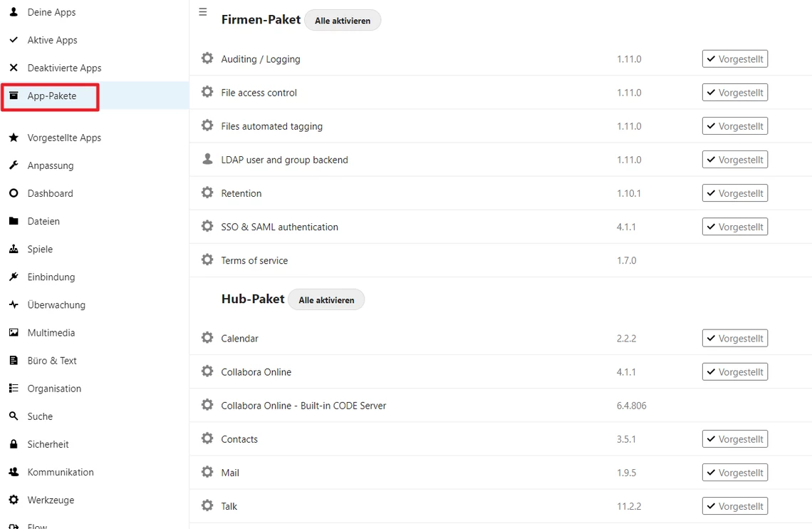Viewport: 812px width, 529px height.
Task: Toggle Vorgestellt badge for Calendar app
Action: [x=734, y=339]
